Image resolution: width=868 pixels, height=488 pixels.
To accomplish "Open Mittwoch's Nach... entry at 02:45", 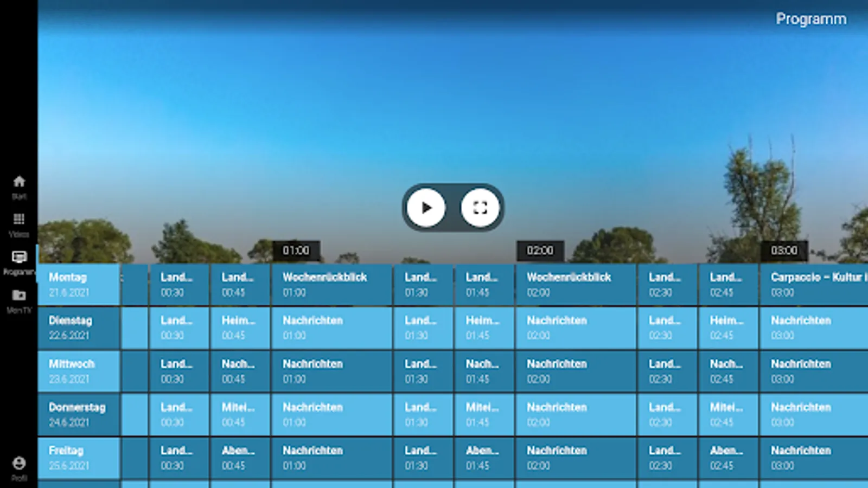I will [x=729, y=371].
